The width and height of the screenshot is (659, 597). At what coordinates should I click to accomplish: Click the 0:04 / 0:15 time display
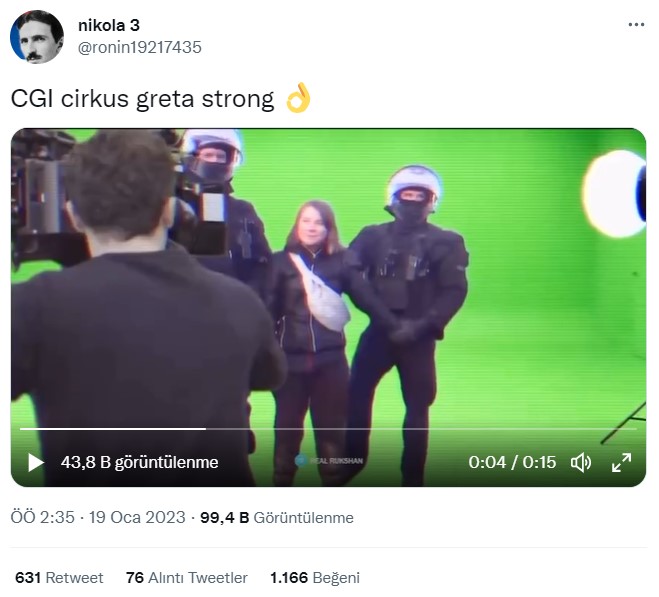point(512,462)
